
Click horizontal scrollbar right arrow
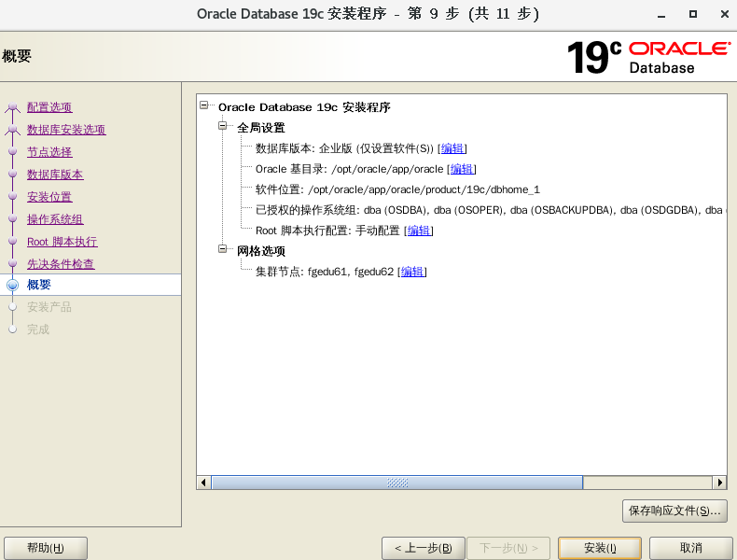pos(719,483)
